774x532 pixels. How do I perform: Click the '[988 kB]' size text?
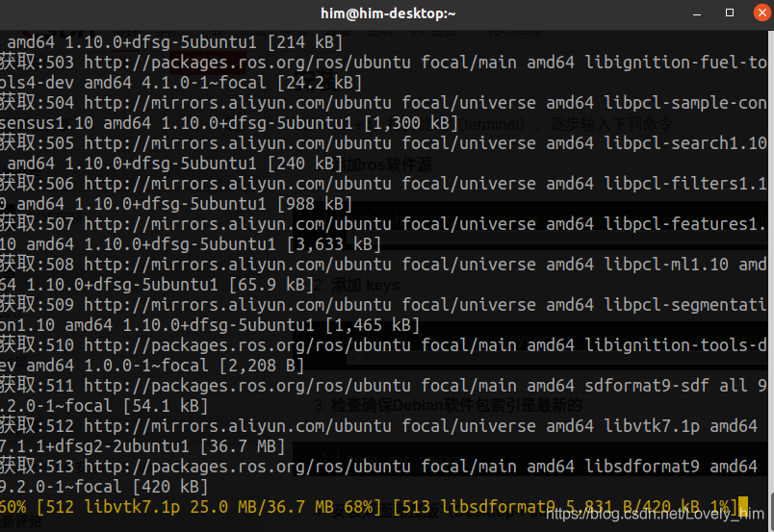[315, 204]
